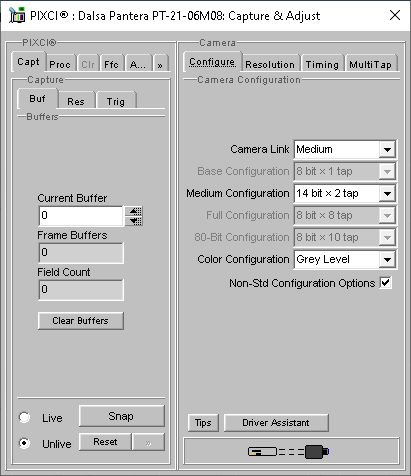This screenshot has height=476, width=411.
Task: Click the Clear Buffers button
Action: [81, 321]
